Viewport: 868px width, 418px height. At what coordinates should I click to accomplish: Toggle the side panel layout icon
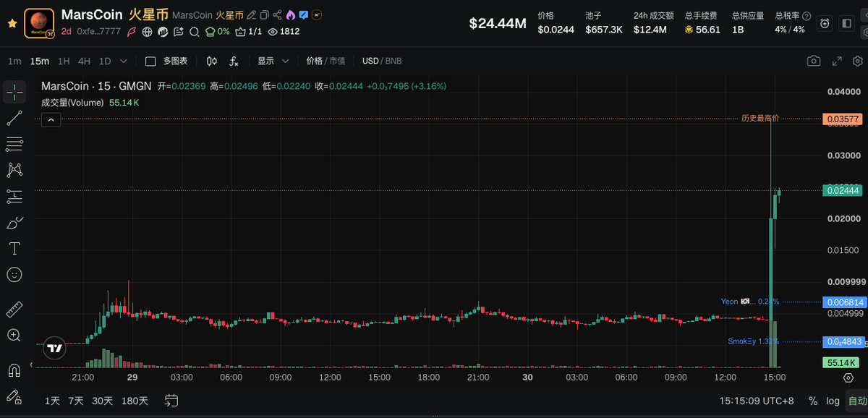tap(846, 23)
